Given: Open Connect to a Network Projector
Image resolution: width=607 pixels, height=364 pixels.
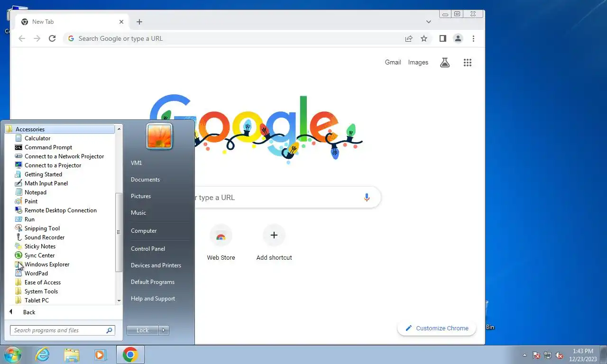Looking at the screenshot, I should [64, 156].
